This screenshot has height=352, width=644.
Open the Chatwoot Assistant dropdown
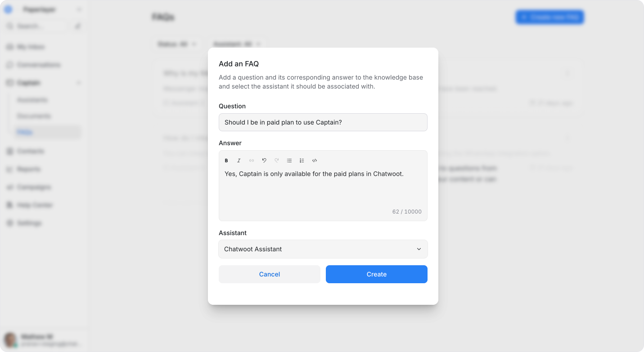[323, 249]
